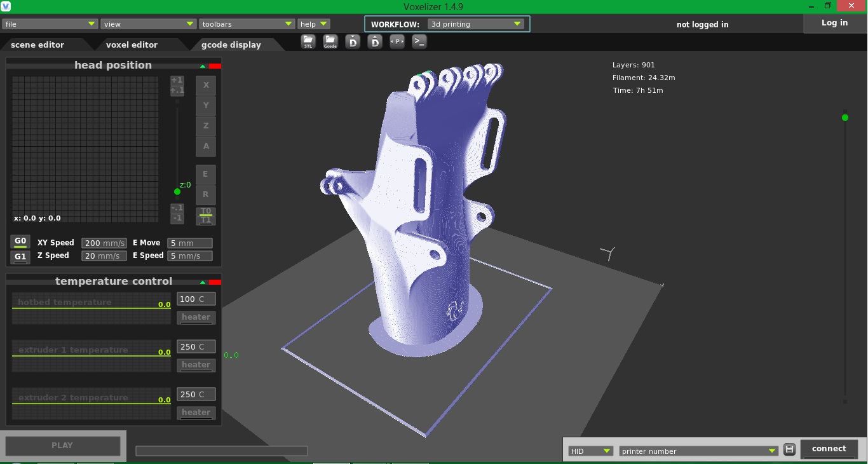Start the print with the PLAY button
Screen dimensions: 868x464
pyautogui.click(x=62, y=446)
